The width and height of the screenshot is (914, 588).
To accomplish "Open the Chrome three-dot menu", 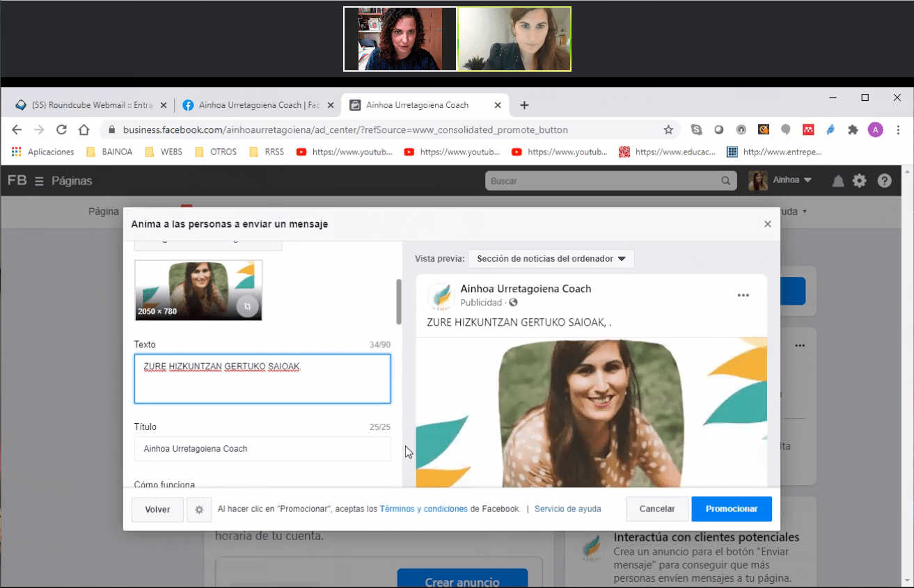I will 899,129.
